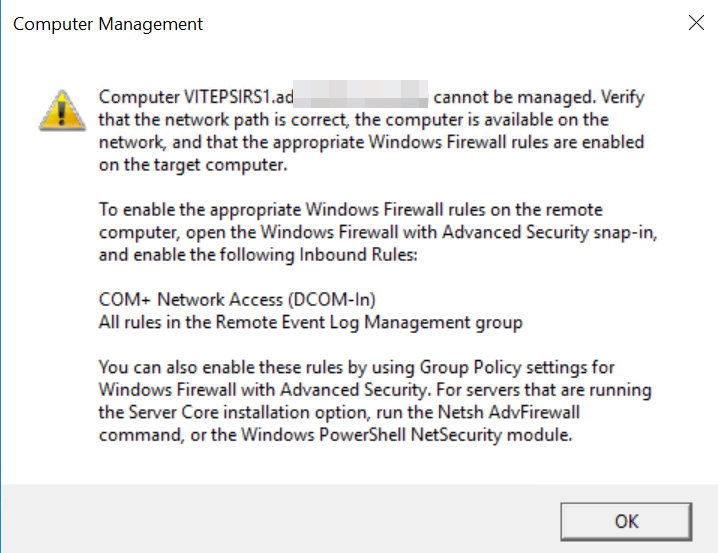The width and height of the screenshot is (718, 553).
Task: Click the empty title bar area
Action: tap(440, 23)
